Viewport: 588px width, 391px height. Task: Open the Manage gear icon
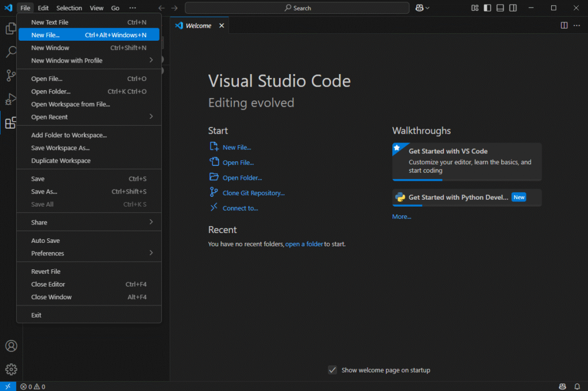pos(11,369)
